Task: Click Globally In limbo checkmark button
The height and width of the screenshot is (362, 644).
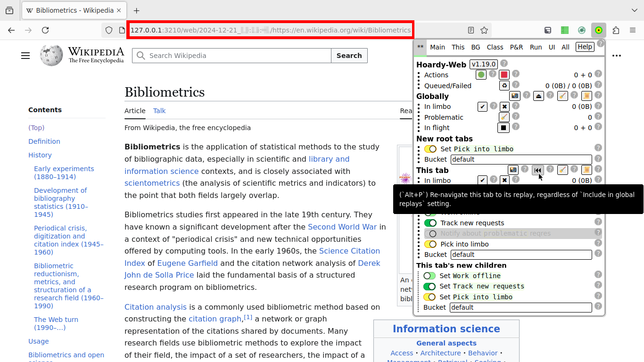Action: click(482, 107)
